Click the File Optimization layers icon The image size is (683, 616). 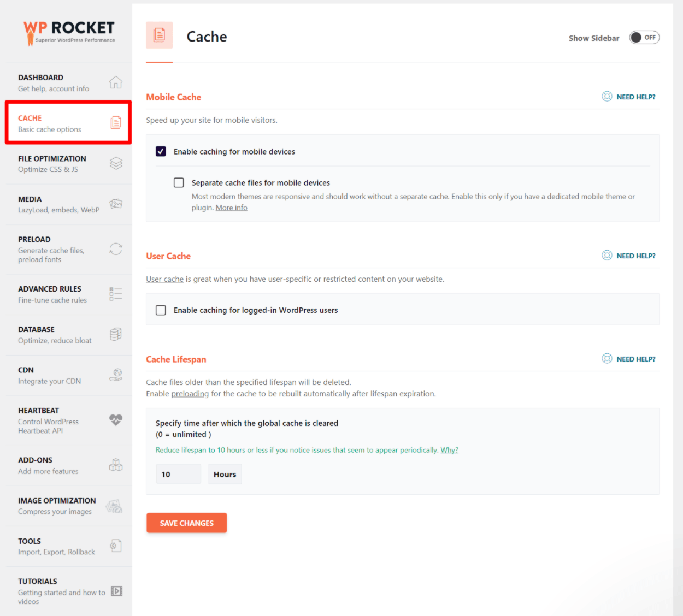[116, 163]
